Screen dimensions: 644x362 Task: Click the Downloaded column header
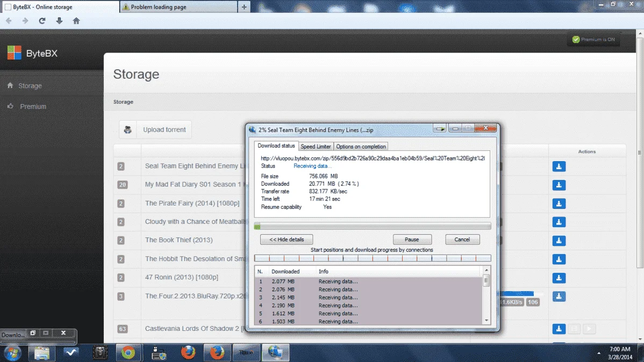[285, 271]
